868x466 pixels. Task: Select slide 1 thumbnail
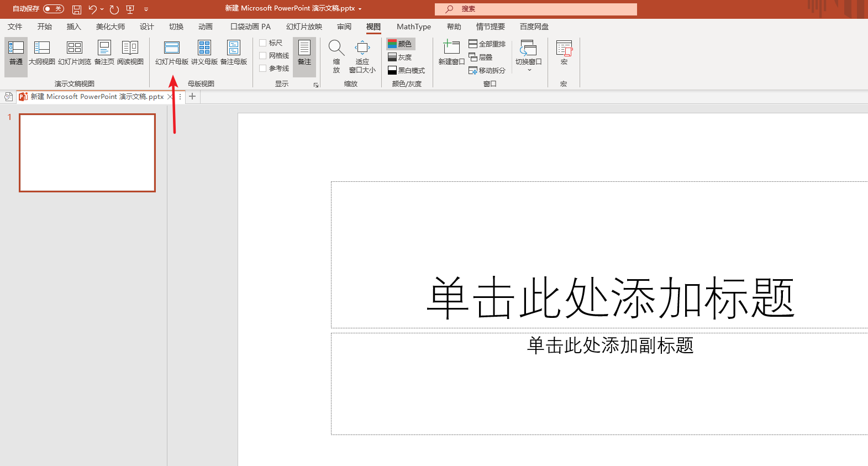click(x=87, y=153)
